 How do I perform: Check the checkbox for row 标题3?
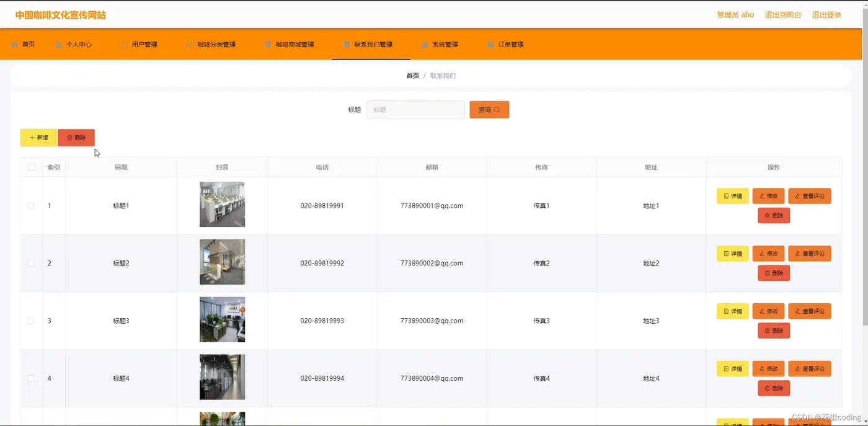(x=31, y=321)
